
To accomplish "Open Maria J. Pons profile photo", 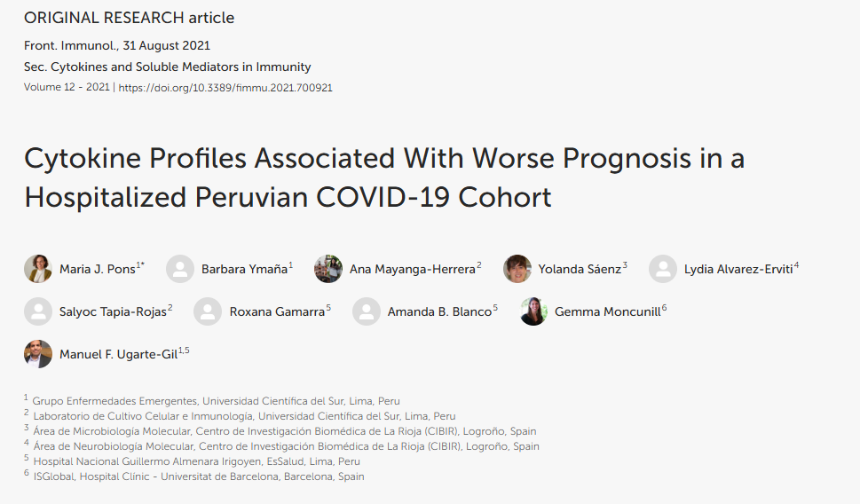I will click(x=38, y=269).
